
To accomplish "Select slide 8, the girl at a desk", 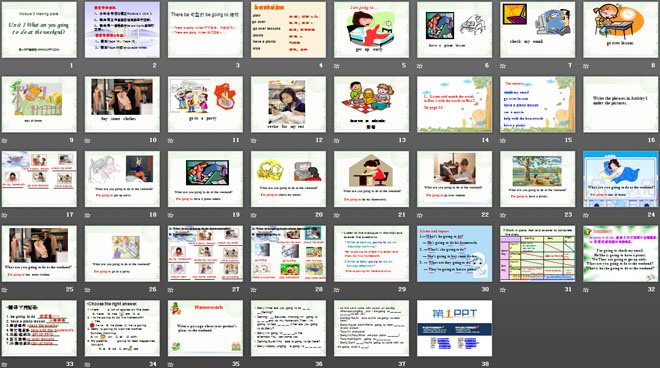I will 621,29.
